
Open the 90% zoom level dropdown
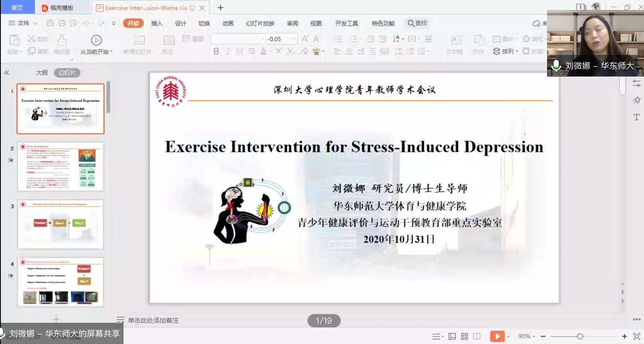coord(525,336)
